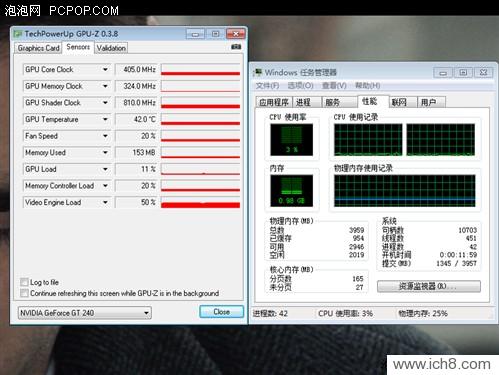The width and height of the screenshot is (499, 375).
Task: Open Task Manager 联网 tab
Action: tap(403, 102)
